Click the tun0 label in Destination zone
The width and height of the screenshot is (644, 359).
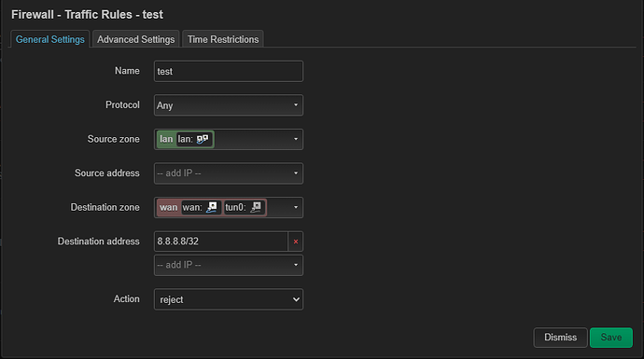(235, 207)
